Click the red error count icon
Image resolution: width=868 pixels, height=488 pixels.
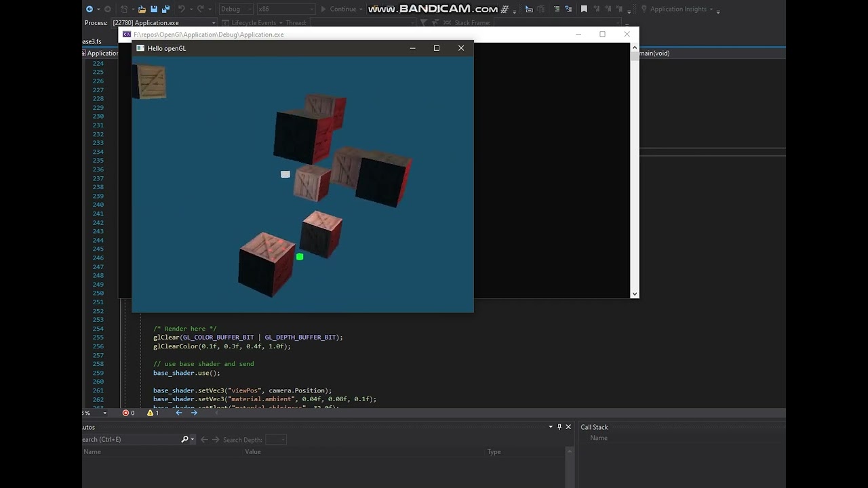[x=125, y=413]
